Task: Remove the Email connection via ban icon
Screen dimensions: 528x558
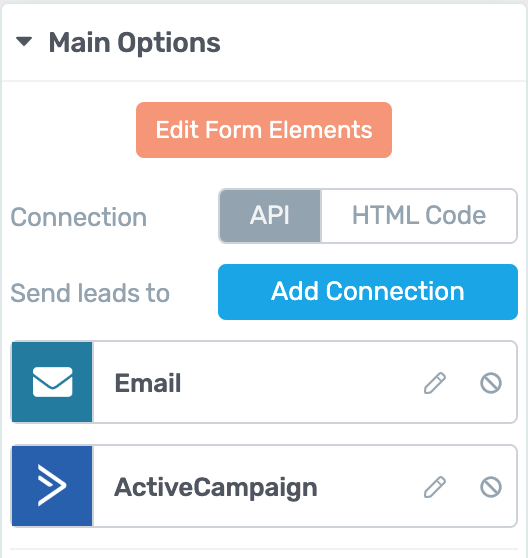Action: coord(491,383)
